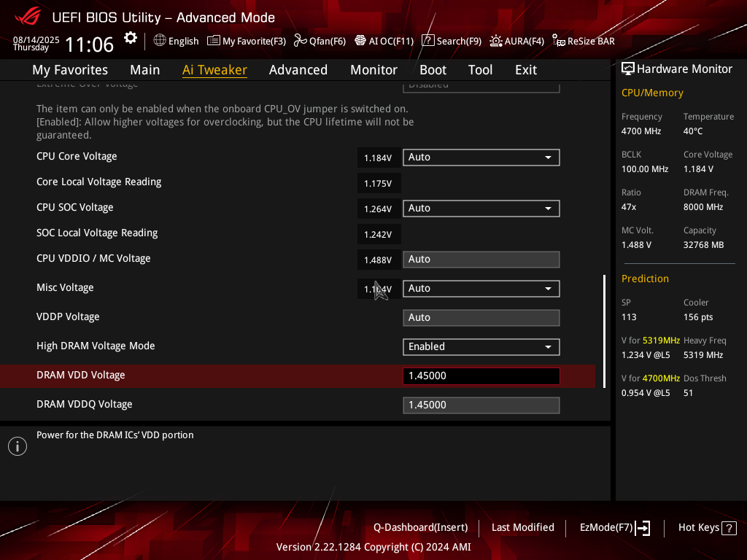The image size is (747, 560).
Task: Click 40°C Temperature value
Action: tap(693, 131)
